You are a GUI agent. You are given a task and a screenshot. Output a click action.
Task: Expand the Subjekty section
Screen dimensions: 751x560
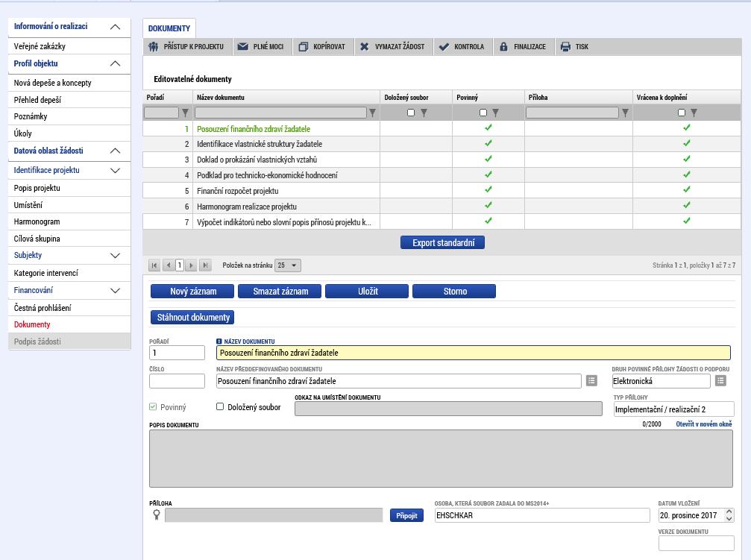coord(115,256)
